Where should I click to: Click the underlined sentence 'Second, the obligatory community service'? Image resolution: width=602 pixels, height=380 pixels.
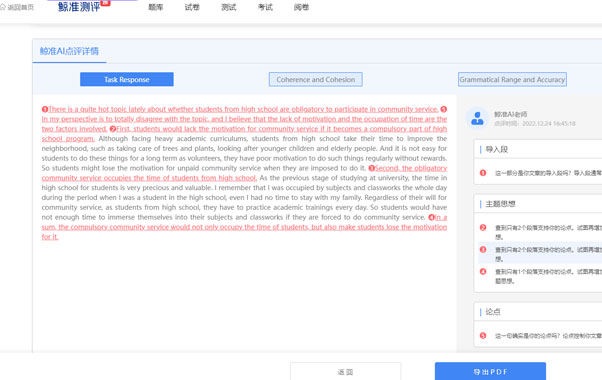coord(244,173)
